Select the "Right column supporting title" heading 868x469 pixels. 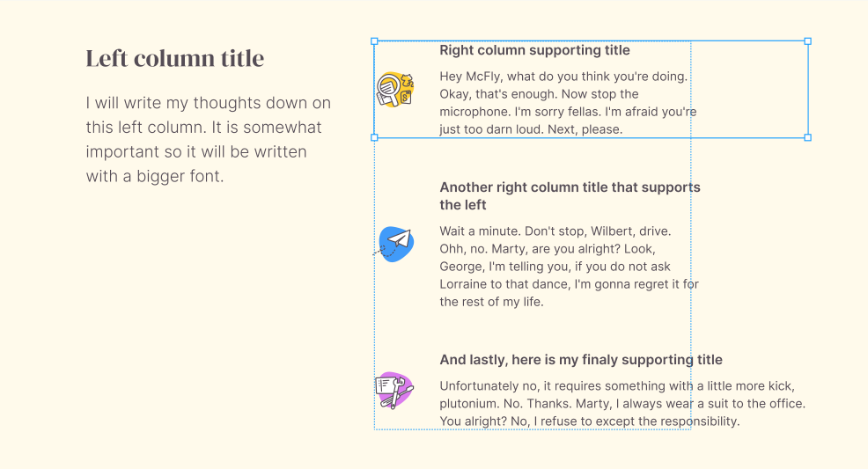coord(534,50)
